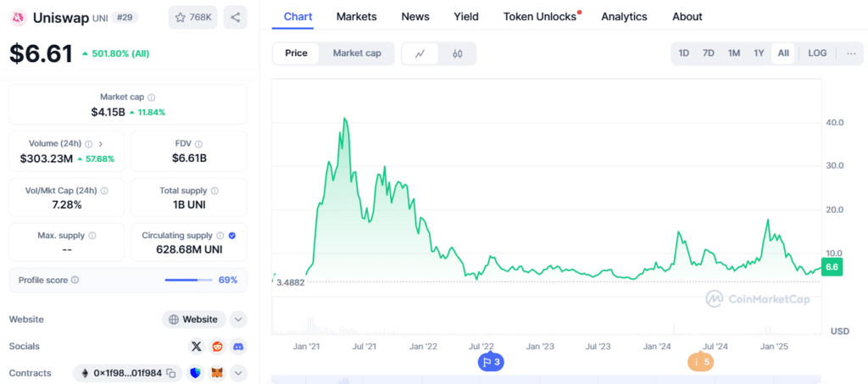Viewport: 868px width, 384px height.
Task: Open the Yield tab
Action: [x=466, y=17]
